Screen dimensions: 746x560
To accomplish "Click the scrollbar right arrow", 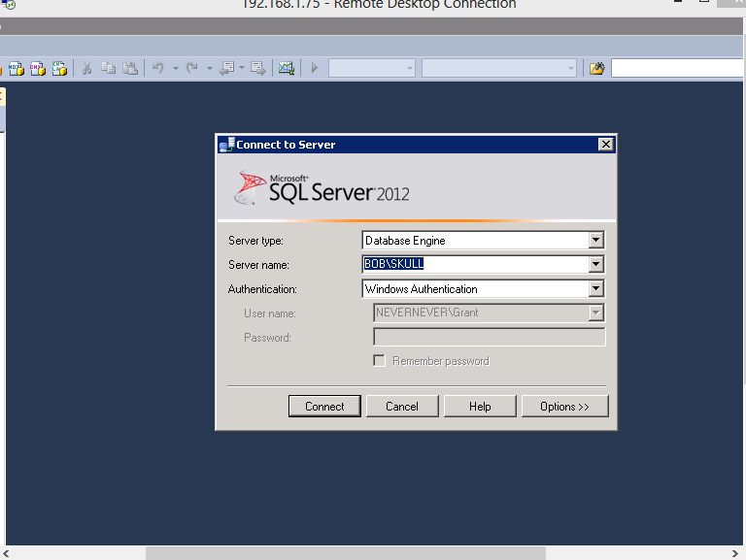I will 735,553.
